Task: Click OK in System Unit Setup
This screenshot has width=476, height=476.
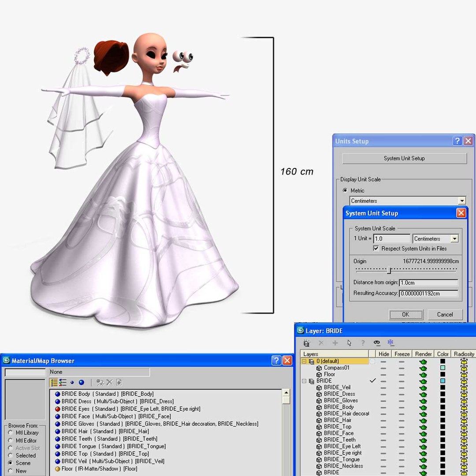Action: [x=406, y=315]
